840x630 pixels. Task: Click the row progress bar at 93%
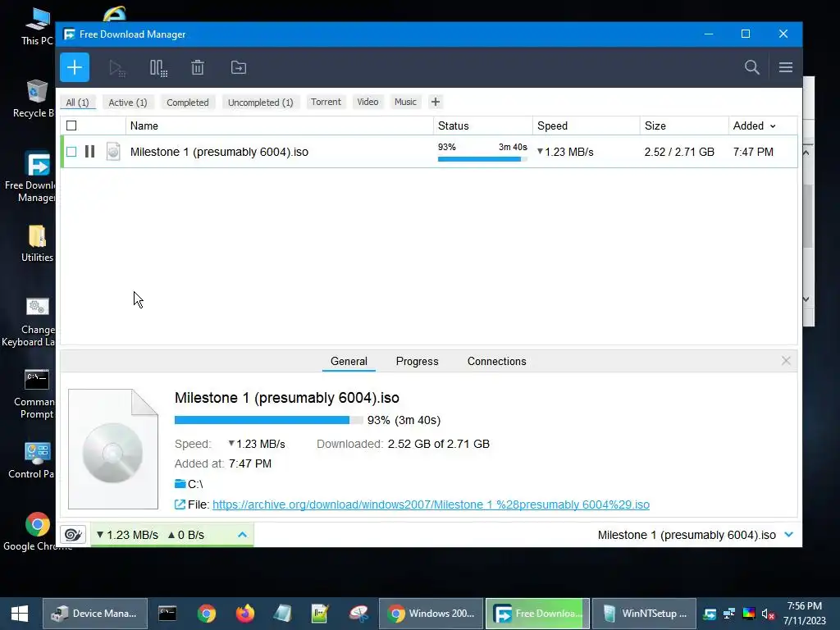(482, 159)
